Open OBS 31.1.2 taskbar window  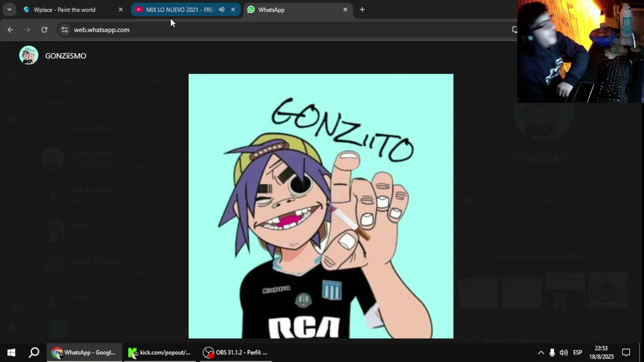tap(235, 352)
